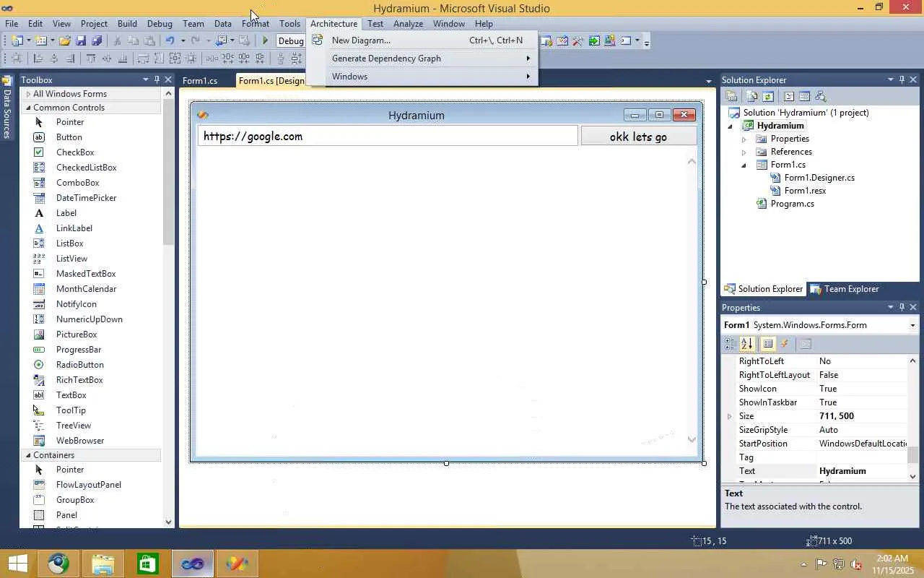Screen dimensions: 924x578
Task: Click Solution Explorer's View Class Diagram icon
Action: [820, 96]
